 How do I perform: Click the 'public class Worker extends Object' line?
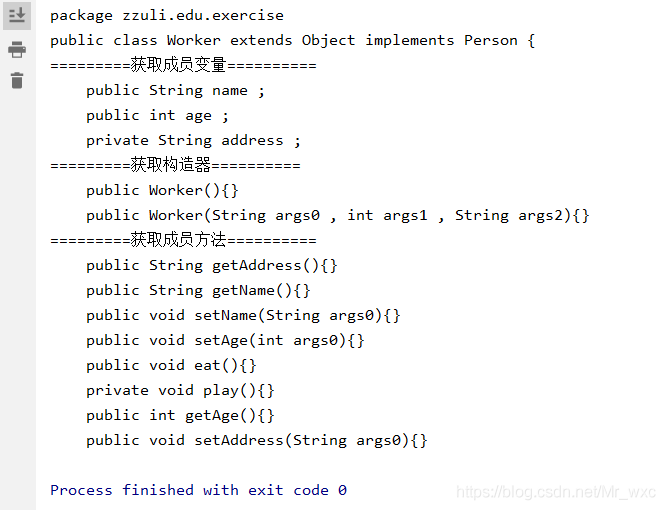(x=293, y=41)
